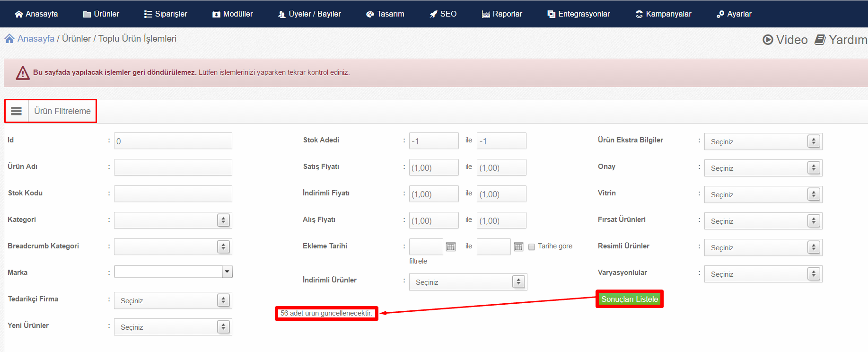868x352 pixels.
Task: Open the Tedarikçi Firma dropdown
Action: [x=173, y=300]
